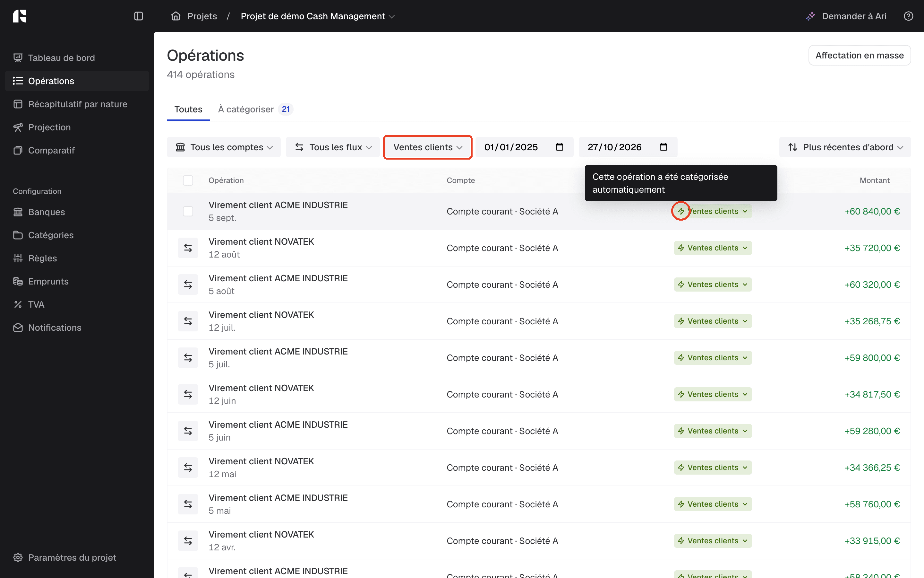The height and width of the screenshot is (578, 924).
Task: Open Ventes clients category dropdown on NOVATEK 12 août row
Action: [x=713, y=248]
